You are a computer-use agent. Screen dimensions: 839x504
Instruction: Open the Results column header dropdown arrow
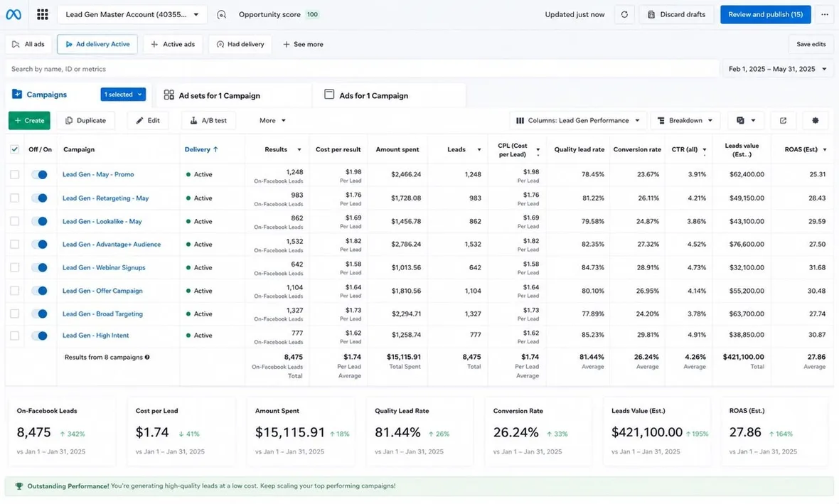(299, 150)
